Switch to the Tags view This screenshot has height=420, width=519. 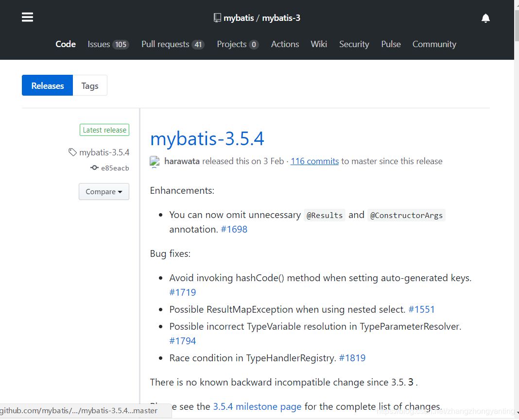click(90, 85)
